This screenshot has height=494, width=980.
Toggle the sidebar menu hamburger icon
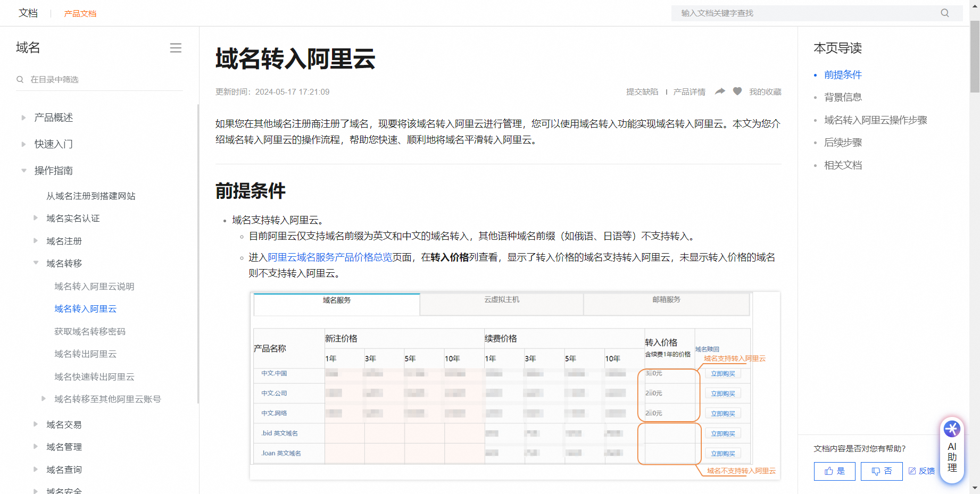coord(176,48)
